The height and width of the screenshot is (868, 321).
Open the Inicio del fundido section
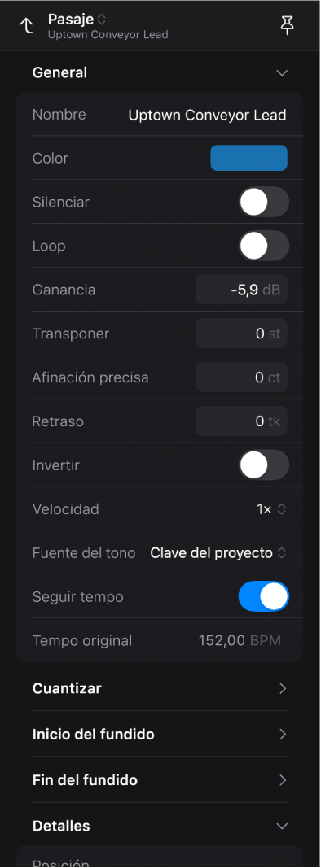[160, 734]
